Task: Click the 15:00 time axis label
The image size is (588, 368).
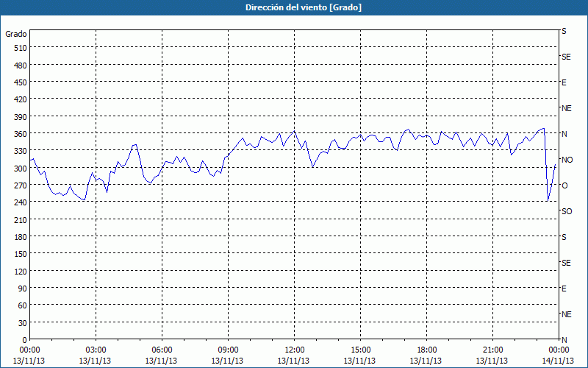Action: click(360, 350)
